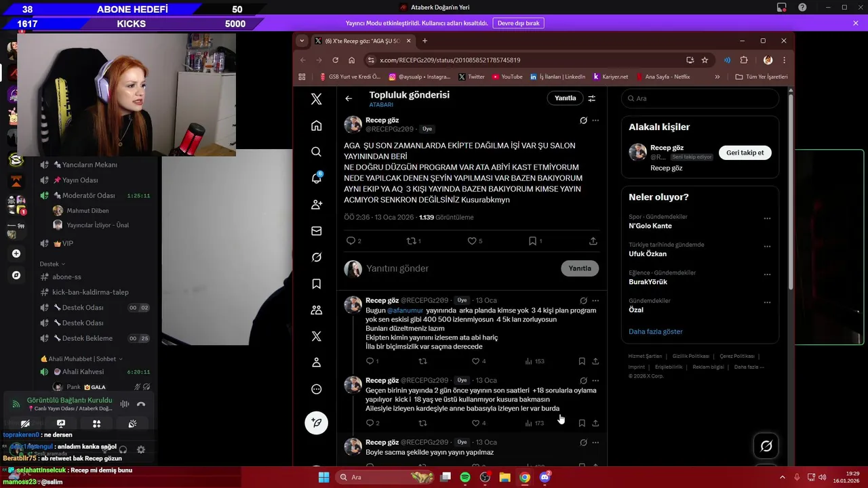Image resolution: width=868 pixels, height=488 pixels.
Task: Open Spotify from the Windows taskbar
Action: pyautogui.click(x=465, y=477)
